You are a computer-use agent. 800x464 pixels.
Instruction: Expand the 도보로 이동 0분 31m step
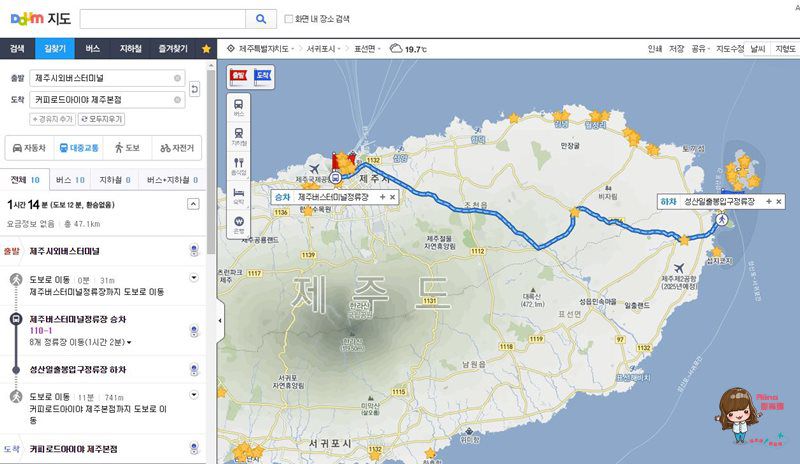tap(194, 278)
